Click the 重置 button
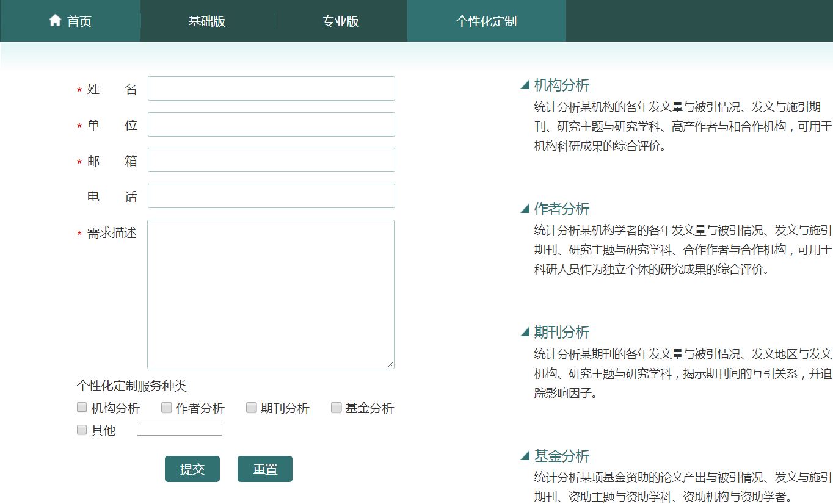The height and width of the screenshot is (504, 833). (265, 469)
